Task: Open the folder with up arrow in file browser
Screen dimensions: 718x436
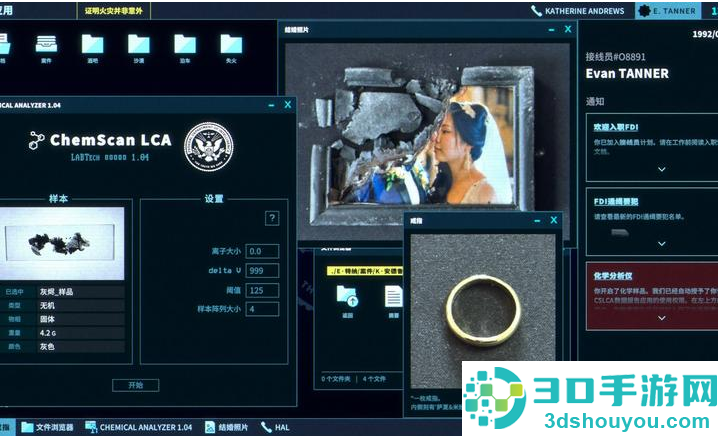Action: [x=347, y=296]
